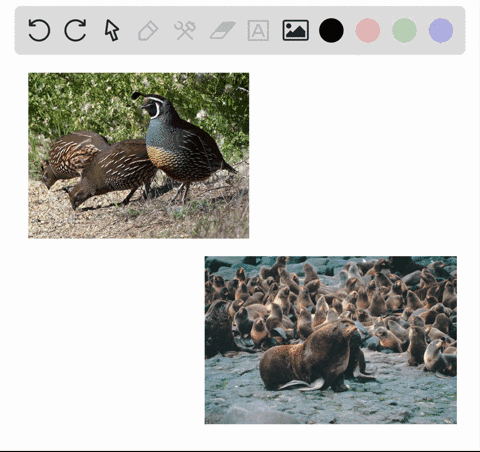Select the pointer selection tool

112,30
